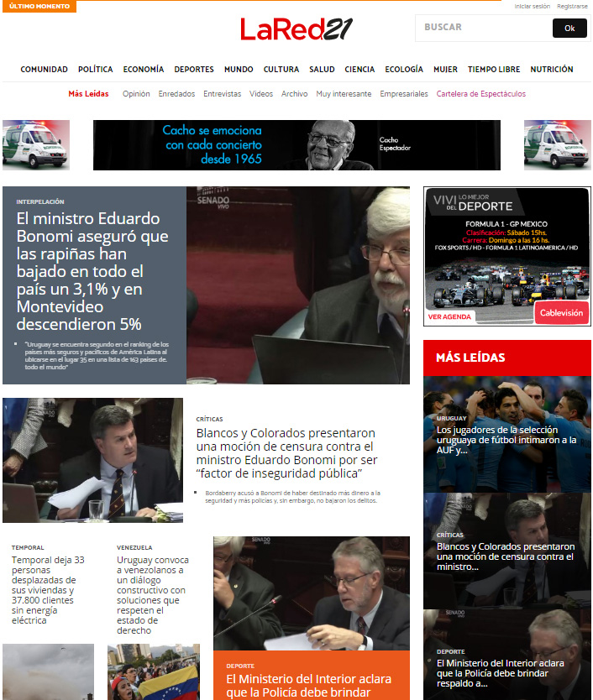Click the Cablevisión logo button
This screenshot has width=593, height=700.
(x=561, y=312)
